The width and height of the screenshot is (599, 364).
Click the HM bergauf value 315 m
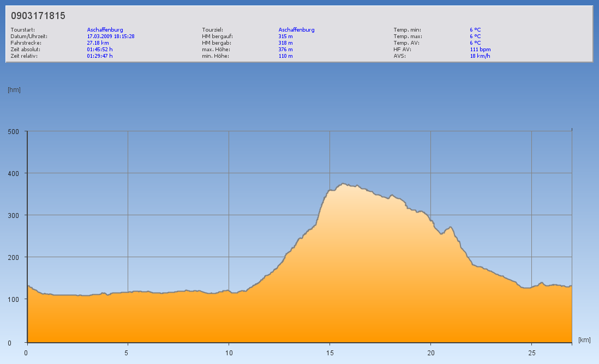pyautogui.click(x=285, y=37)
